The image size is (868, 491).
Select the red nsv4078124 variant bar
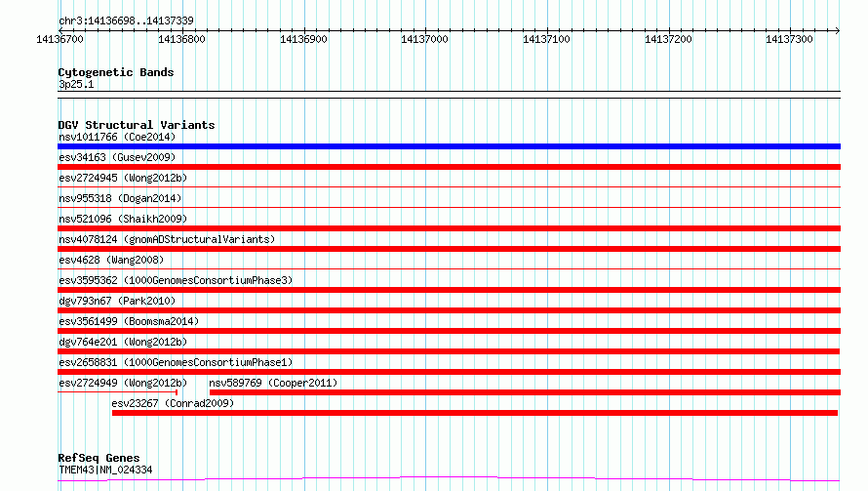(449, 249)
